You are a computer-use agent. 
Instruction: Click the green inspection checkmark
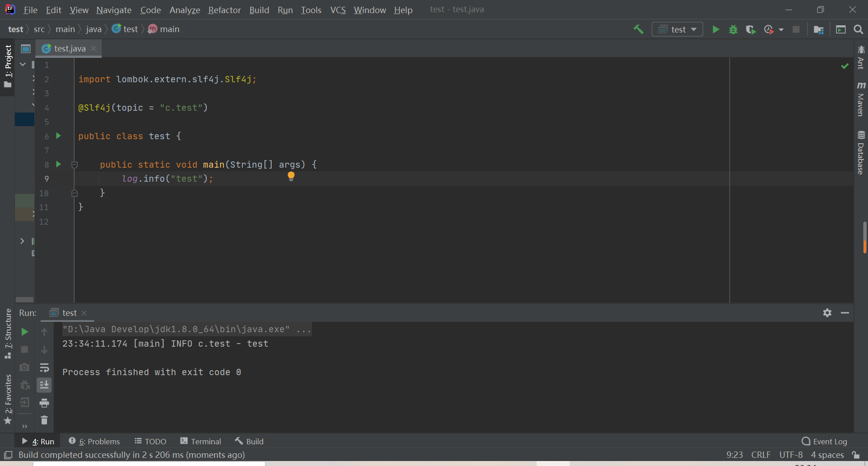click(x=844, y=66)
